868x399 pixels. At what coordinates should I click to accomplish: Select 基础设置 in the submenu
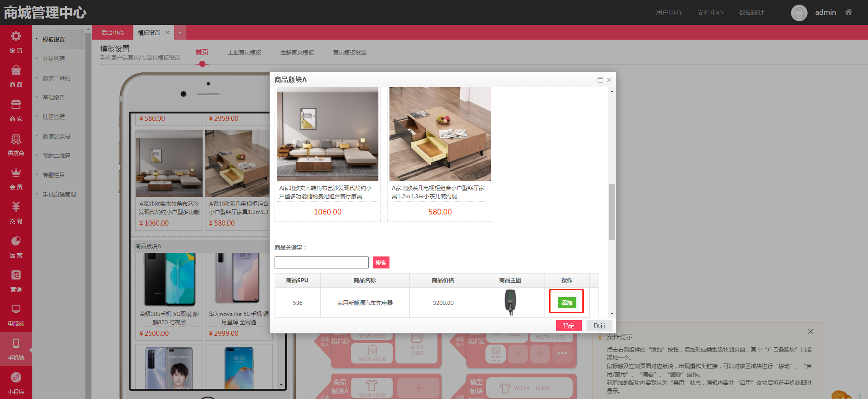54,97
